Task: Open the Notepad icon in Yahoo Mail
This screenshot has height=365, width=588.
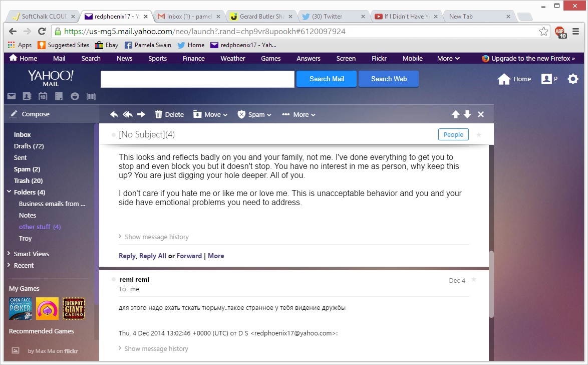Action: click(x=59, y=96)
